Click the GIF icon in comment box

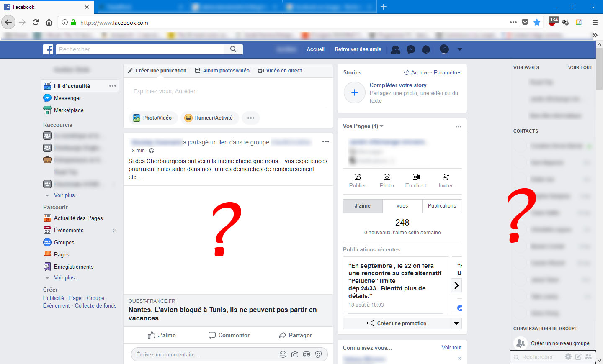pos(307,354)
